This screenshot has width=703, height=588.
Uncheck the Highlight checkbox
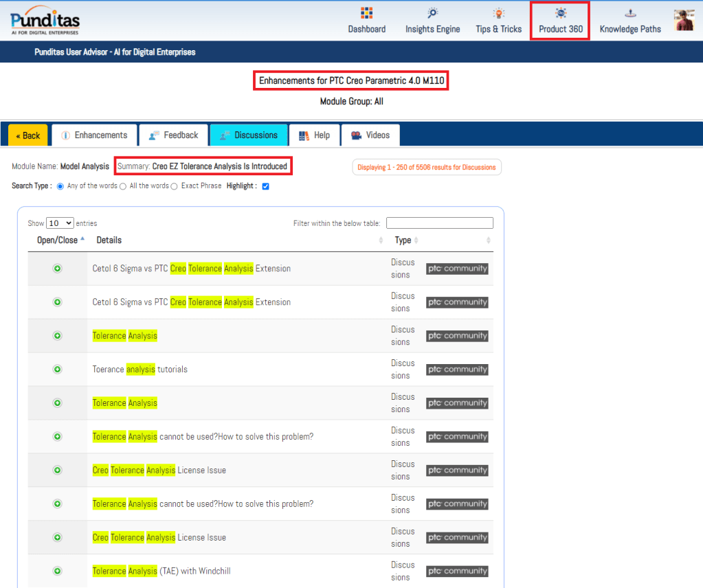pyautogui.click(x=265, y=186)
